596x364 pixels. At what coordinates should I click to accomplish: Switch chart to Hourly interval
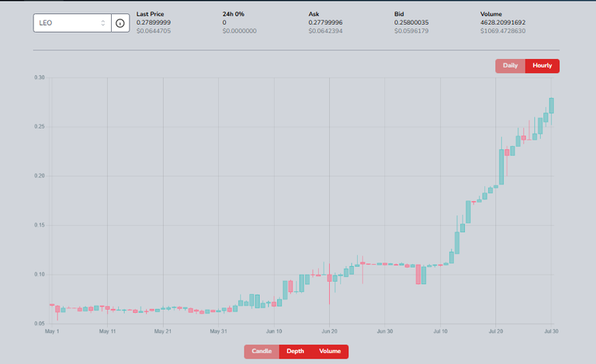click(x=542, y=66)
